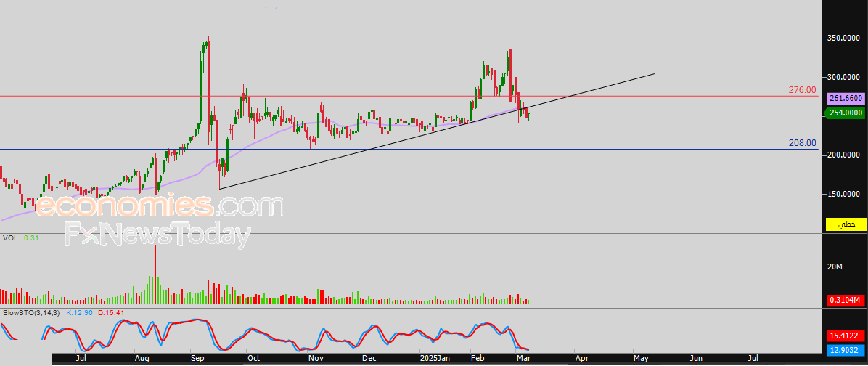The height and width of the screenshot is (366, 868).
Task: Click the yellow Arabic scale type button
Action: tap(846, 224)
